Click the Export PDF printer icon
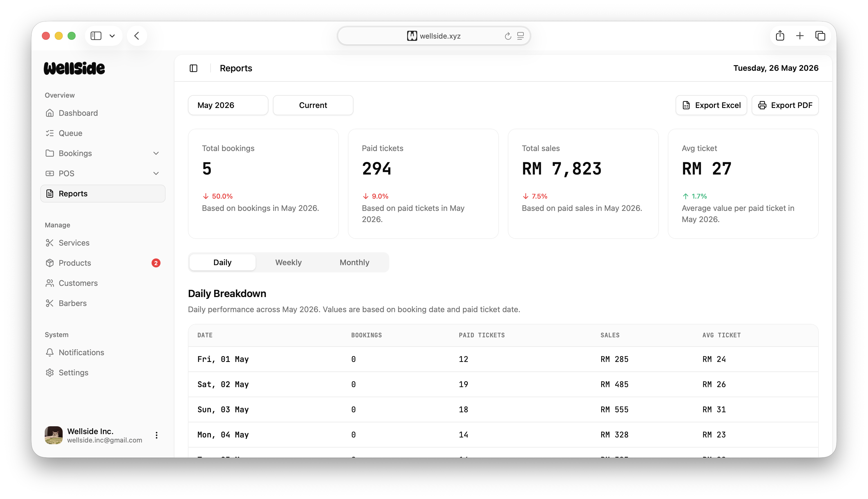This screenshot has height=499, width=868. point(762,105)
